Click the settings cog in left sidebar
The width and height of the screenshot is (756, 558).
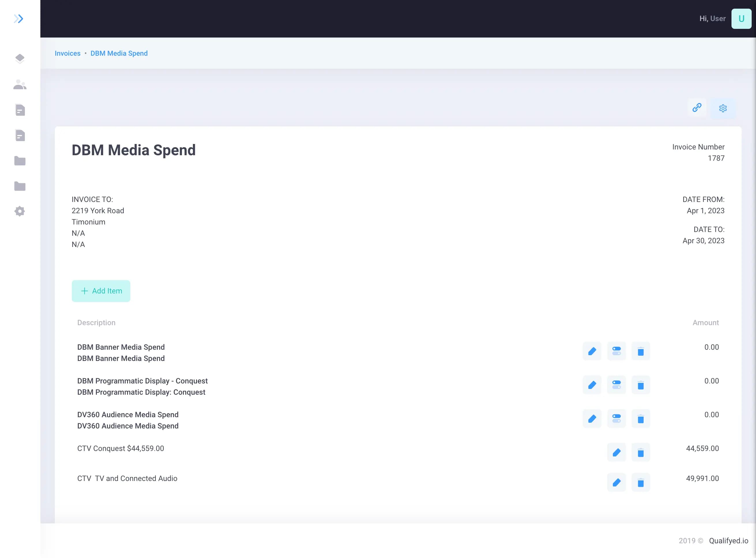(20, 211)
